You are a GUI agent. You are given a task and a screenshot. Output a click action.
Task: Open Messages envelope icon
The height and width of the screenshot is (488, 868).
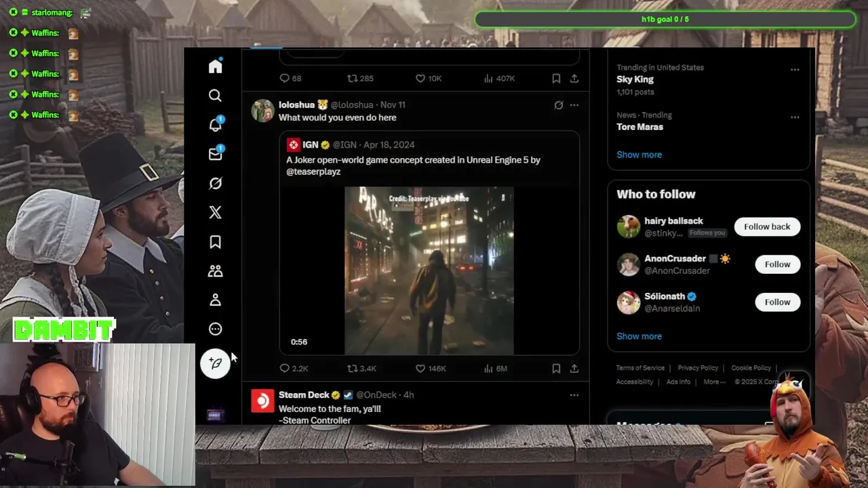(216, 154)
